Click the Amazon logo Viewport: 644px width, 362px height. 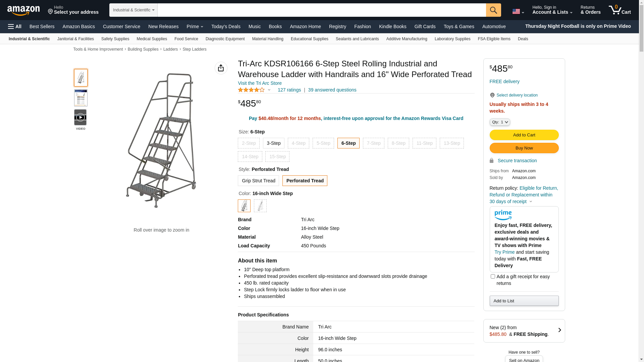tap(23, 10)
